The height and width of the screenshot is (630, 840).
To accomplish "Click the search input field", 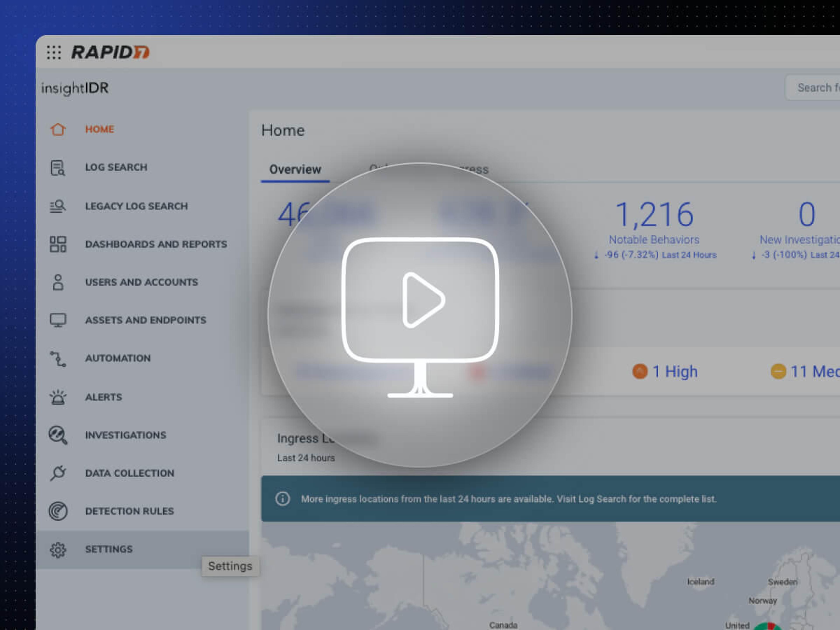I will point(813,88).
